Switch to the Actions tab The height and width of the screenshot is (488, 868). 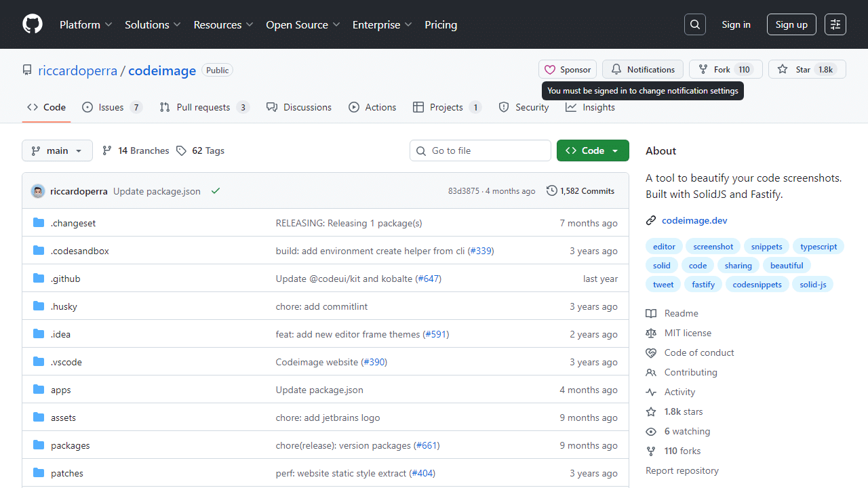(x=372, y=107)
